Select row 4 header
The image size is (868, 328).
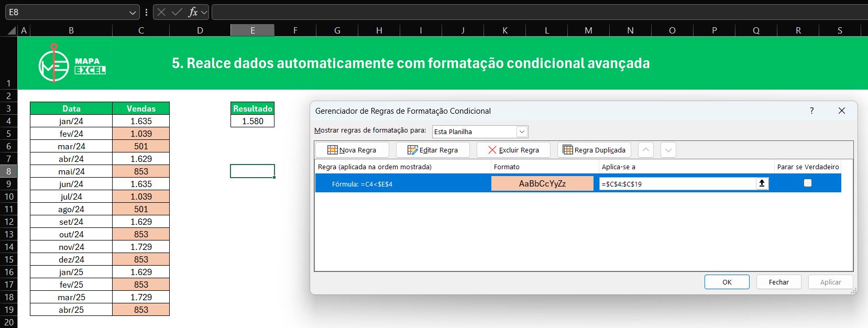pos(9,121)
